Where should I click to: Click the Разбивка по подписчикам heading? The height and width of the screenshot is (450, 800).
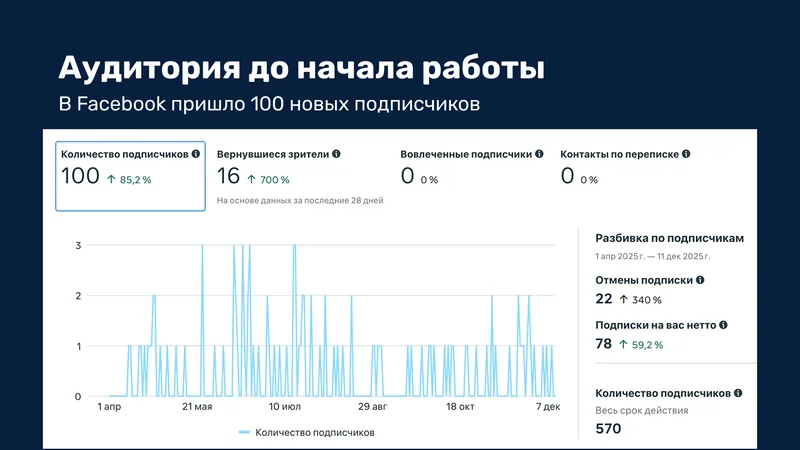click(669, 238)
